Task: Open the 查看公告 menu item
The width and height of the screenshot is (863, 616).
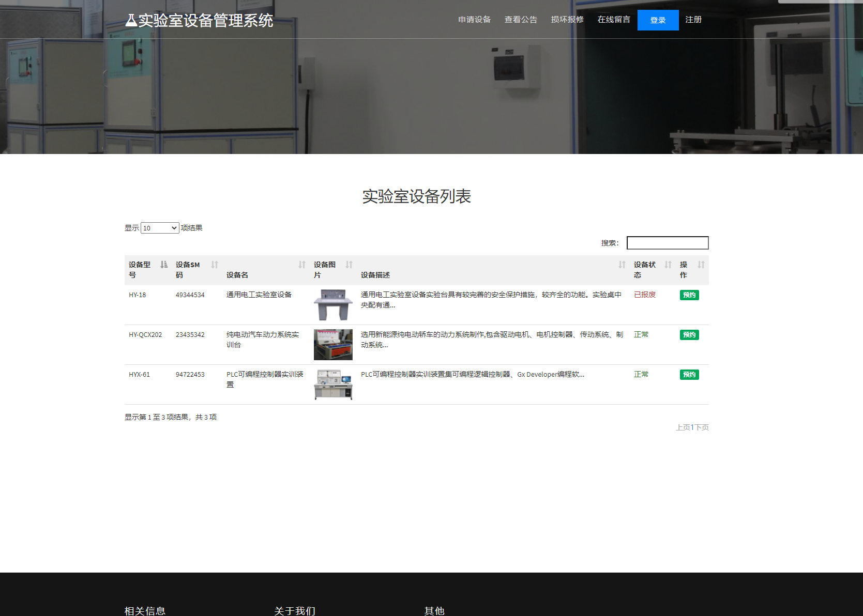Action: pyautogui.click(x=521, y=20)
